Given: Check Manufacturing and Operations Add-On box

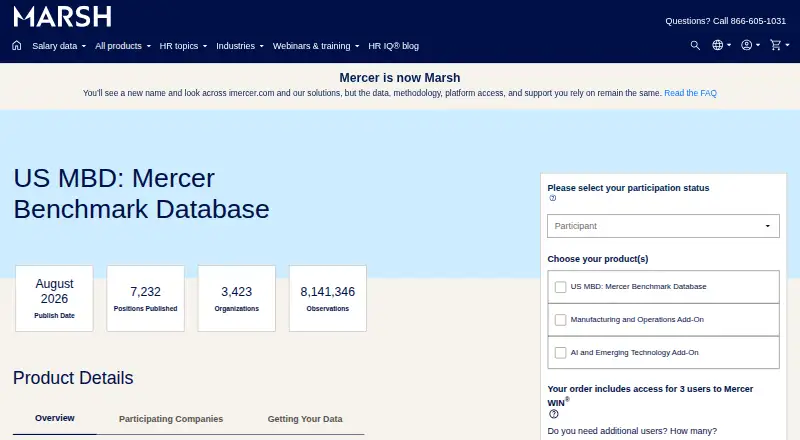Looking at the screenshot, I should pos(560,320).
